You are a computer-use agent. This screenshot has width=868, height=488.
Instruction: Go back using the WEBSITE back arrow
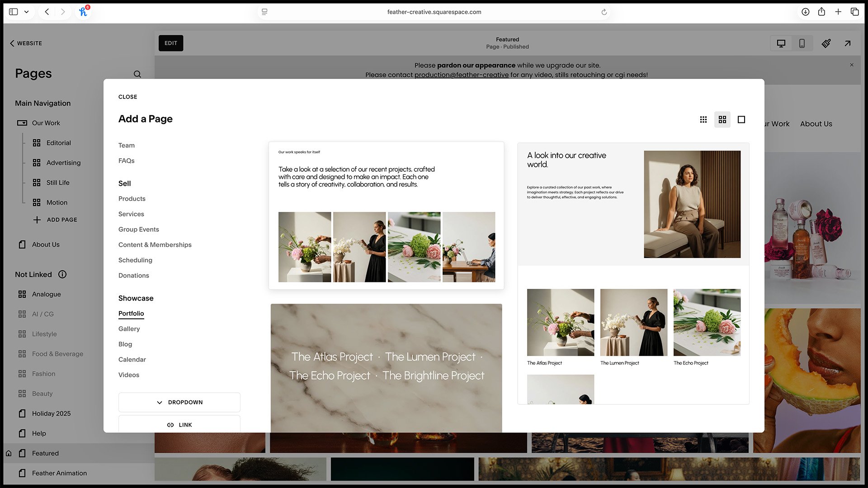pyautogui.click(x=12, y=43)
